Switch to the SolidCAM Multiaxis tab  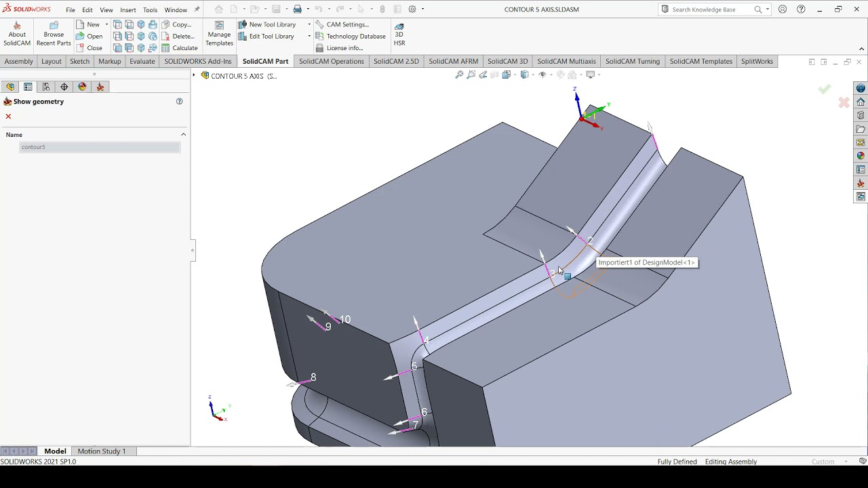click(x=566, y=61)
